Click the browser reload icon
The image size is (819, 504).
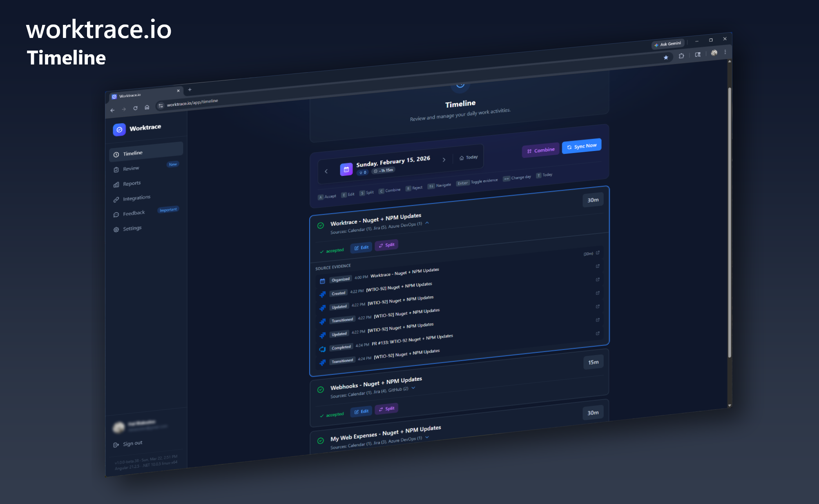[x=135, y=108]
